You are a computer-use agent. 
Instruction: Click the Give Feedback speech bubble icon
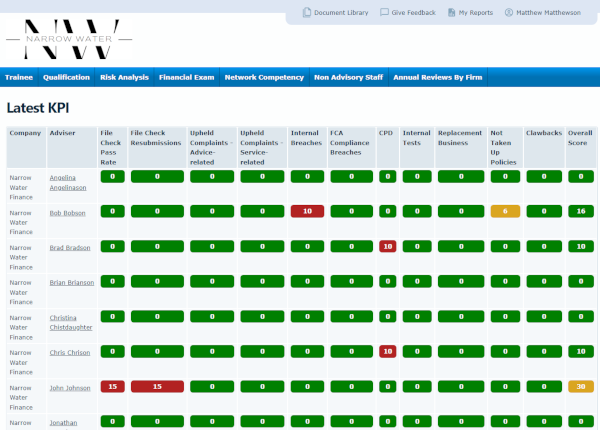click(x=384, y=12)
